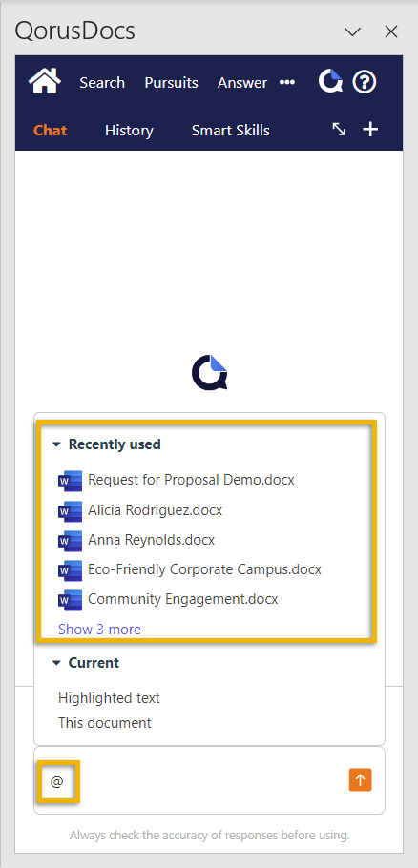Open the QorusDocs pane options chevron

[353, 31]
